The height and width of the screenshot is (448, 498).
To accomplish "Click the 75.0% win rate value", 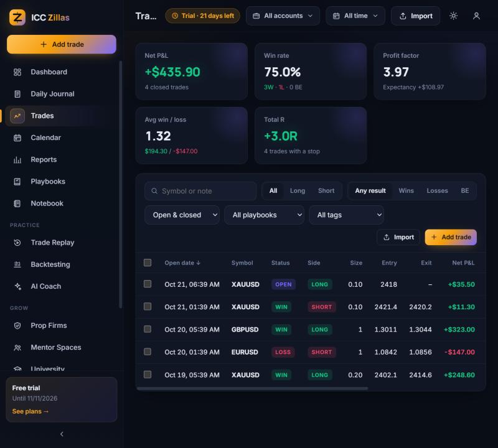I will [283, 72].
